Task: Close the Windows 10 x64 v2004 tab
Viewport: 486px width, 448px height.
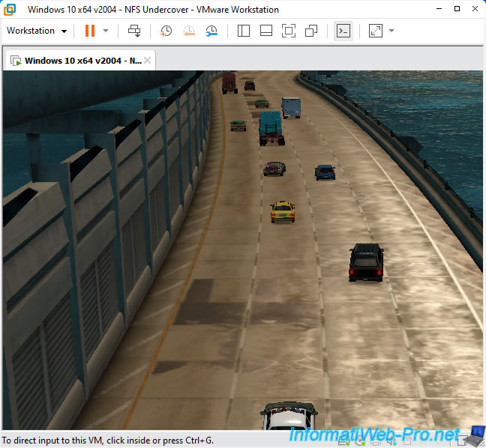Action: [148, 61]
